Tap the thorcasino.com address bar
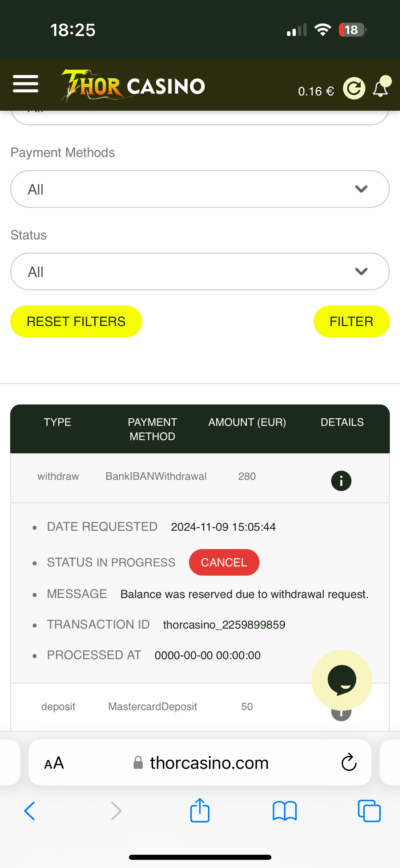This screenshot has width=400, height=868. click(209, 763)
